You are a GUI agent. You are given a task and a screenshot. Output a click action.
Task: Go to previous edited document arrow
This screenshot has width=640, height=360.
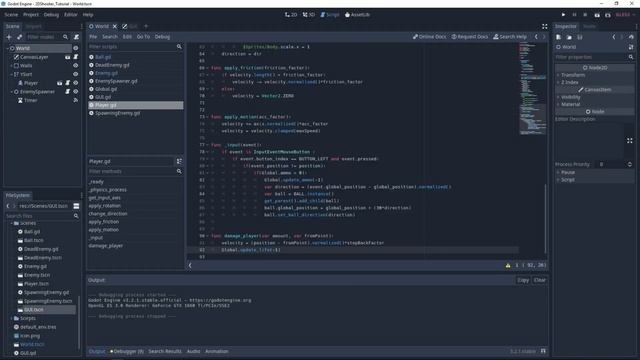click(536, 37)
